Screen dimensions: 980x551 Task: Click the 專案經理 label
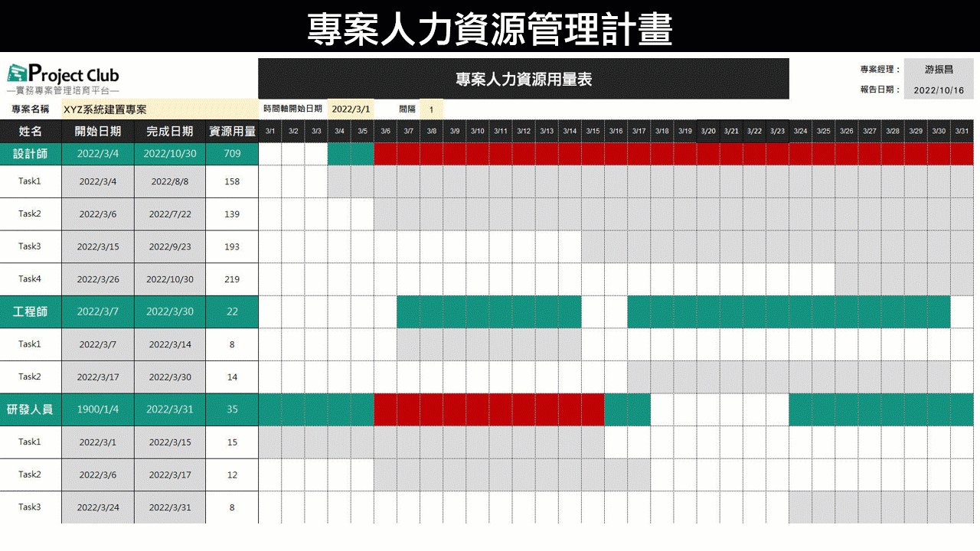click(880, 70)
